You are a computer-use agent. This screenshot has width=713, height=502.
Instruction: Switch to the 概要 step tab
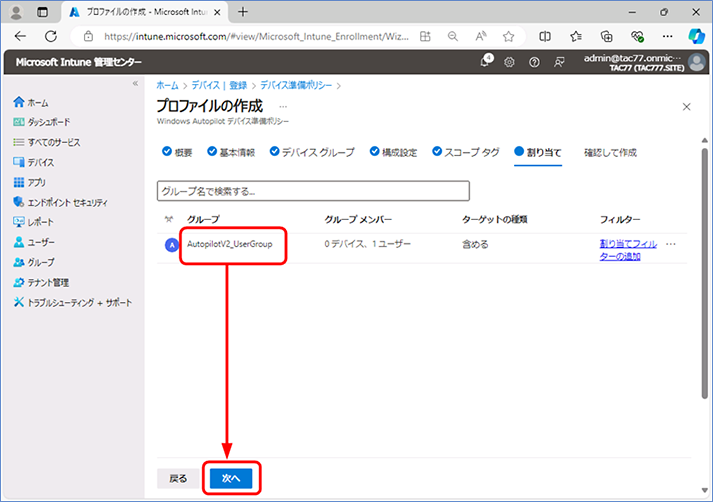pyautogui.click(x=177, y=152)
